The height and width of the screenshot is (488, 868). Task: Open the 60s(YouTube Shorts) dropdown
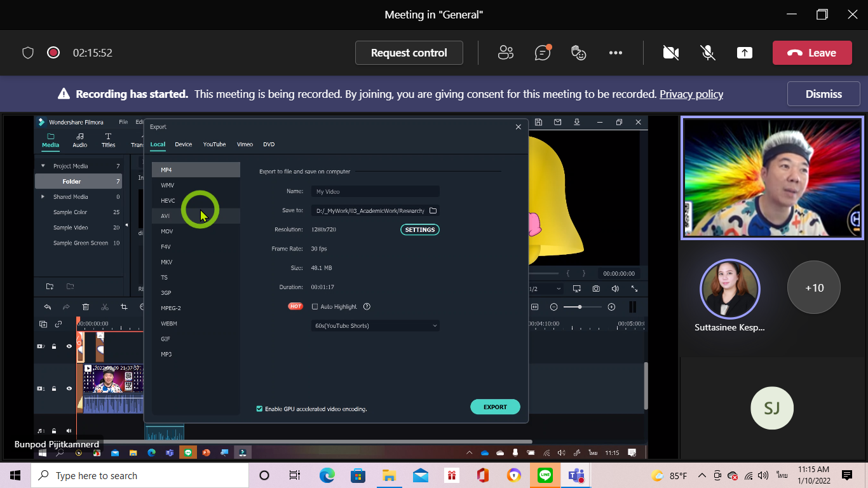pyautogui.click(x=376, y=325)
